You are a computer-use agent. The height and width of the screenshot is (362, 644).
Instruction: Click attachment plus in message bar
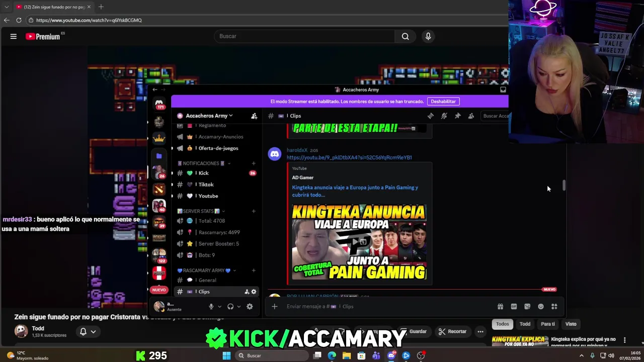(x=275, y=307)
